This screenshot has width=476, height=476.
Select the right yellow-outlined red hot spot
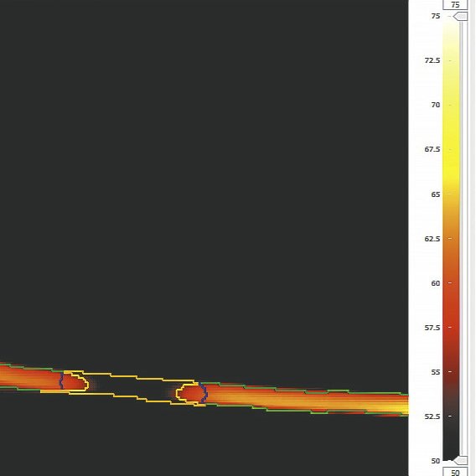point(191,394)
